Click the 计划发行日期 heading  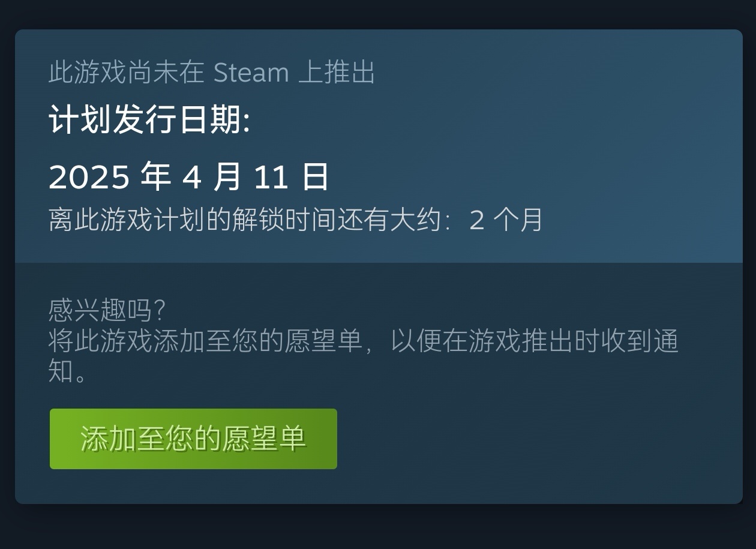coord(149,120)
